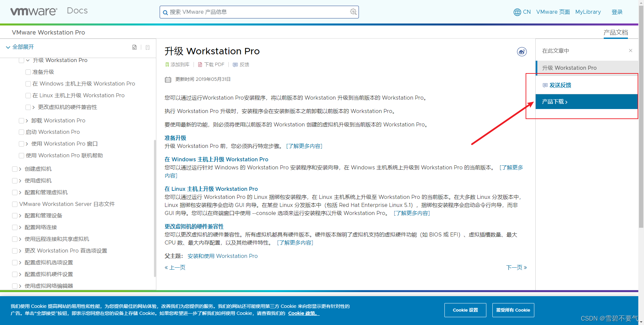
Task: Click the 下载 PDF icon
Action: click(200, 64)
